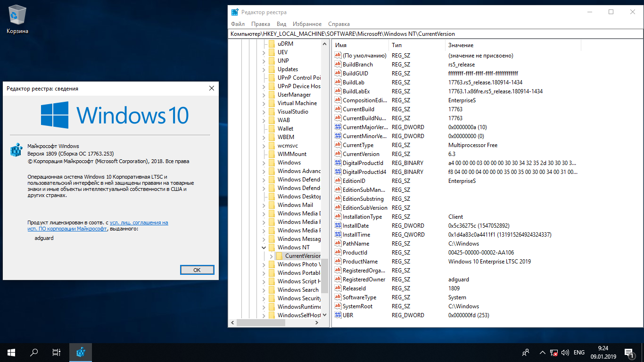Open taskbar Search magnifier
This screenshot has width=644, height=362.
pyautogui.click(x=34, y=352)
